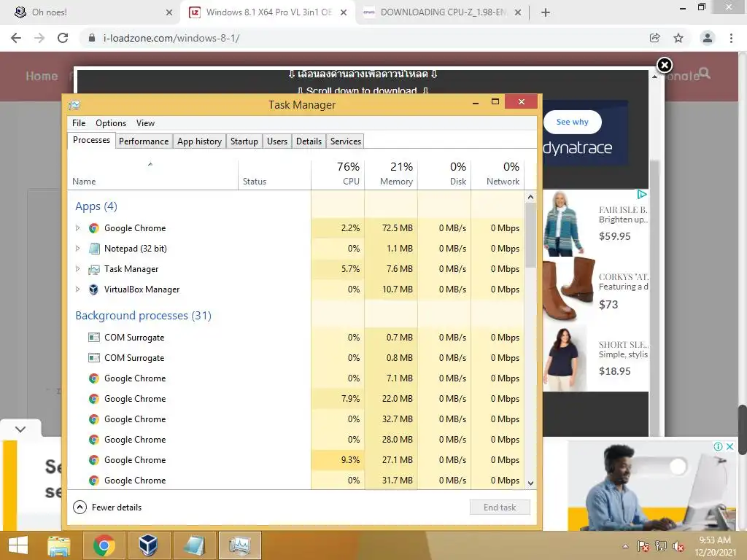View site info lock icon
The width and height of the screenshot is (747, 560).
(92, 38)
